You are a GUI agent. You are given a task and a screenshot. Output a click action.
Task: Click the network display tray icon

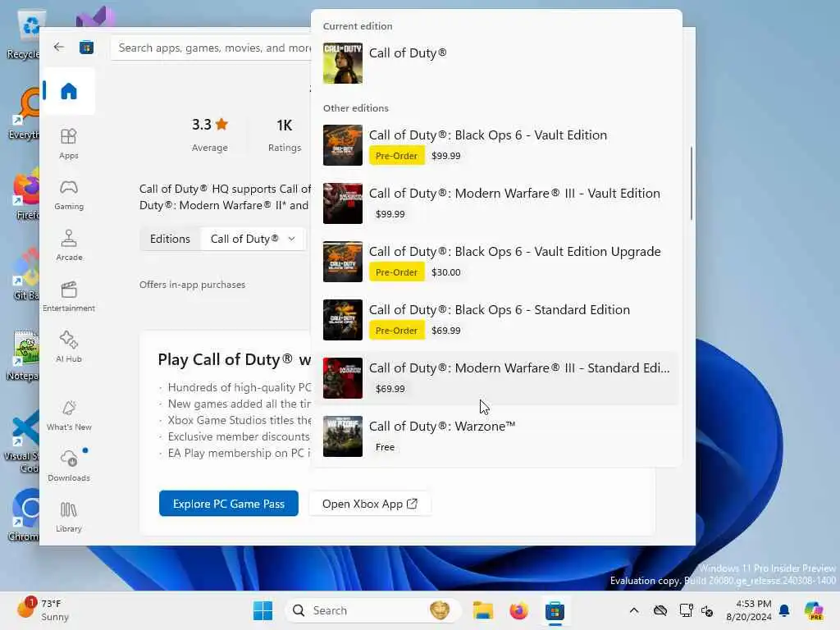click(x=686, y=610)
